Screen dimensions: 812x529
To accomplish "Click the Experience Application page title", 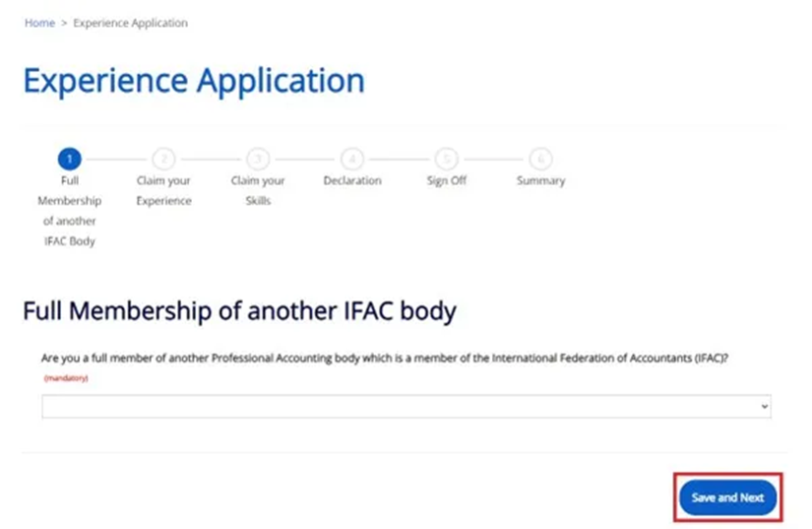I will pos(194,81).
